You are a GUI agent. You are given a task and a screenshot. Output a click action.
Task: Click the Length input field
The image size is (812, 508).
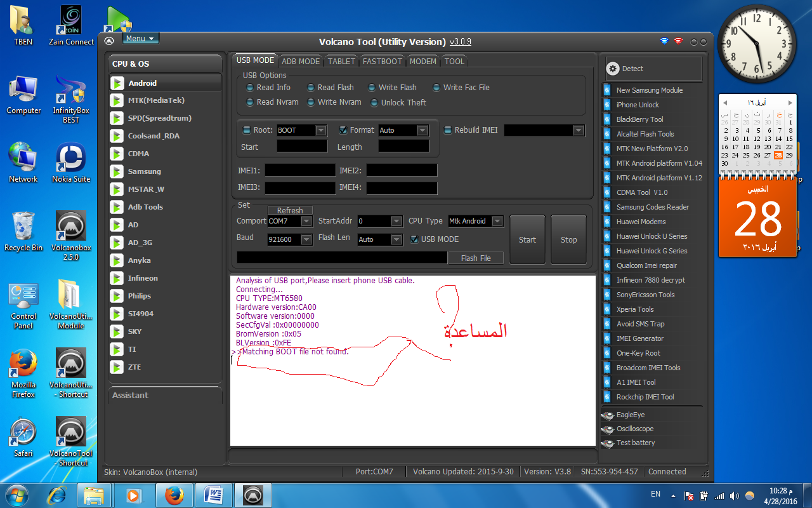point(404,146)
